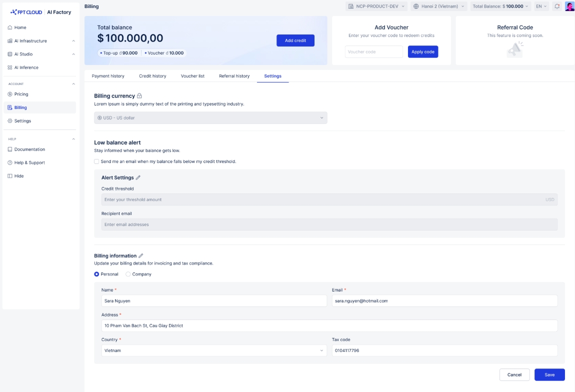Screen dimensions: 575x392
Task: Open the NCP-PRODUCT-DEV project dropdown
Action: tap(376, 6)
